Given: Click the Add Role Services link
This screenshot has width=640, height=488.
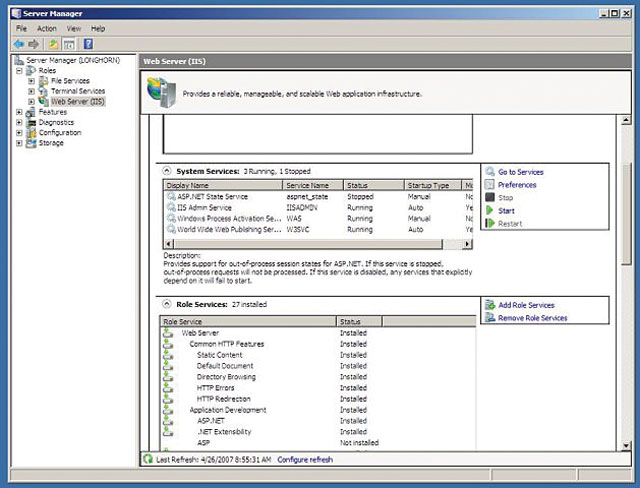Looking at the screenshot, I should (527, 305).
